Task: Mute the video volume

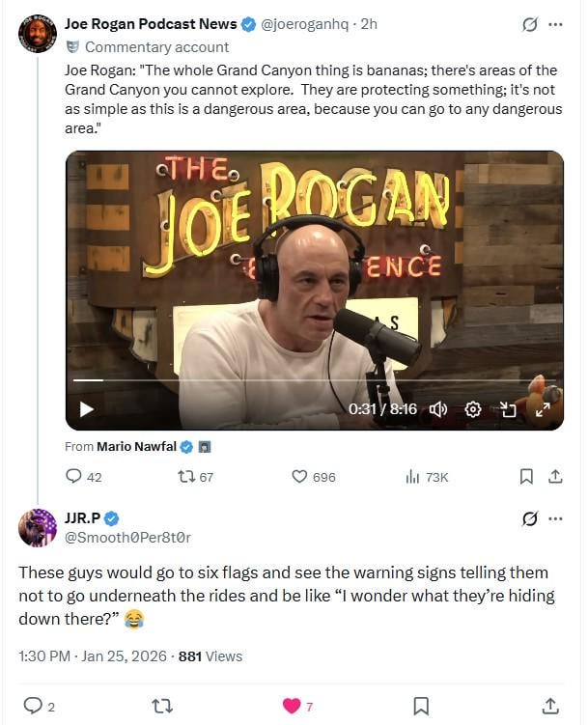Action: (438, 409)
